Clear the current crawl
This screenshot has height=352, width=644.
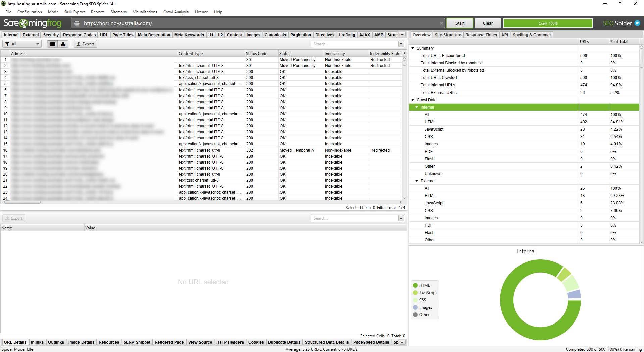click(x=488, y=23)
